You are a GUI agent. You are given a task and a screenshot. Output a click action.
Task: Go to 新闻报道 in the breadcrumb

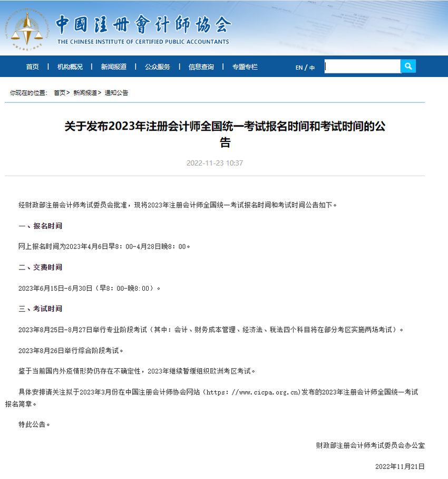85,93
